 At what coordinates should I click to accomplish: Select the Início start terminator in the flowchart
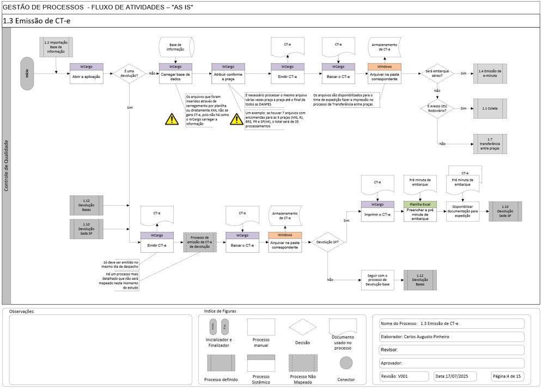(x=27, y=73)
